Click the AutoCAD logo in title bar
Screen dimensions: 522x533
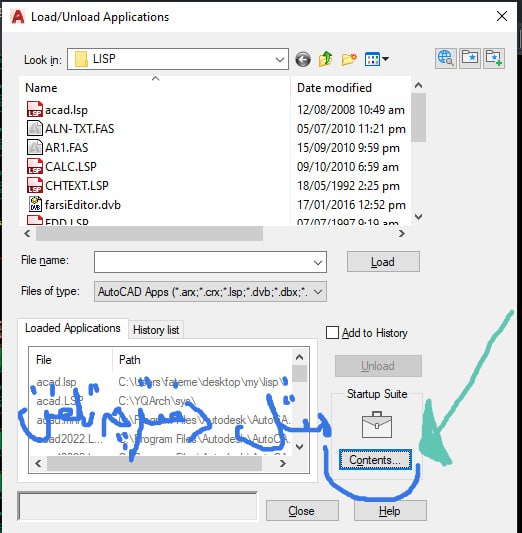18,17
